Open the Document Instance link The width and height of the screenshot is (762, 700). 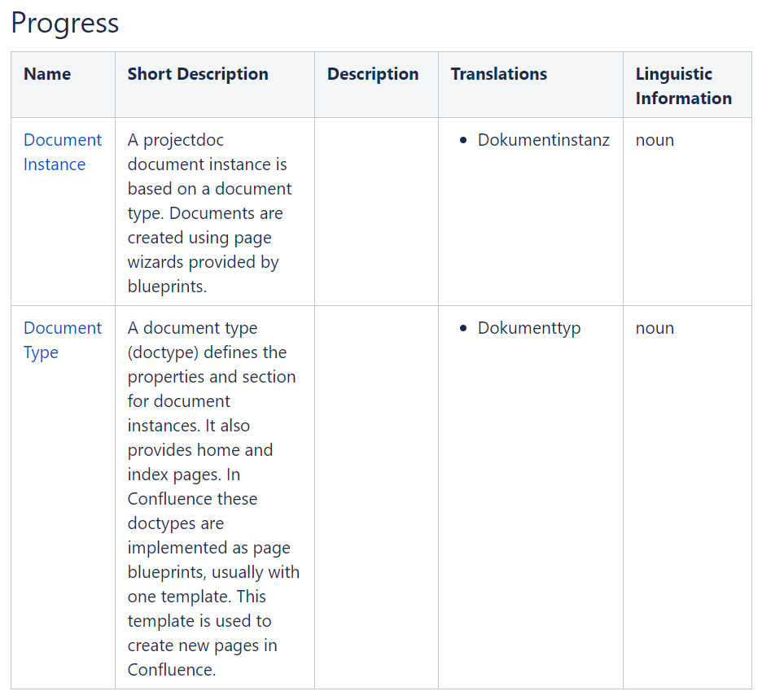tap(62, 152)
